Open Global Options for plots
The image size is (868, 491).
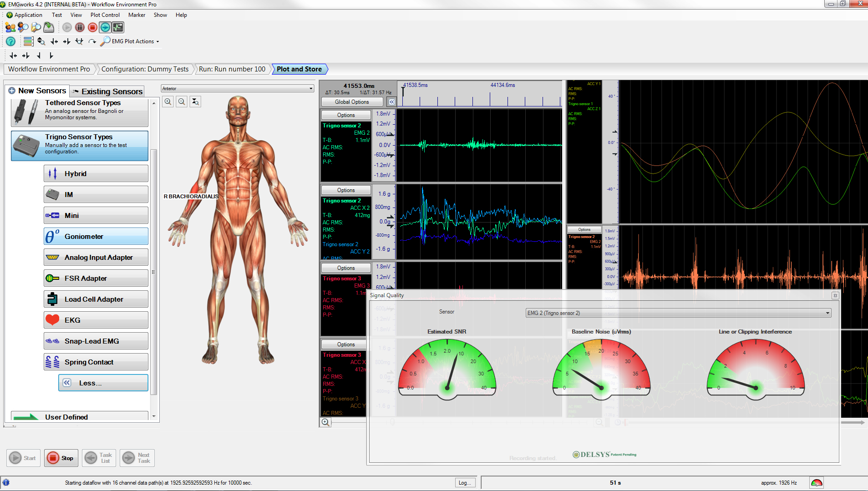tap(352, 102)
